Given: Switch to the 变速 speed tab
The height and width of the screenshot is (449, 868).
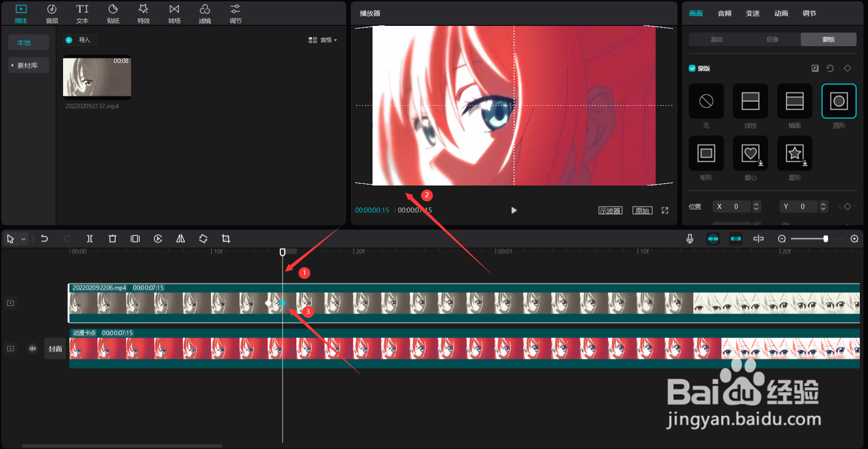Looking at the screenshot, I should click(x=752, y=13).
